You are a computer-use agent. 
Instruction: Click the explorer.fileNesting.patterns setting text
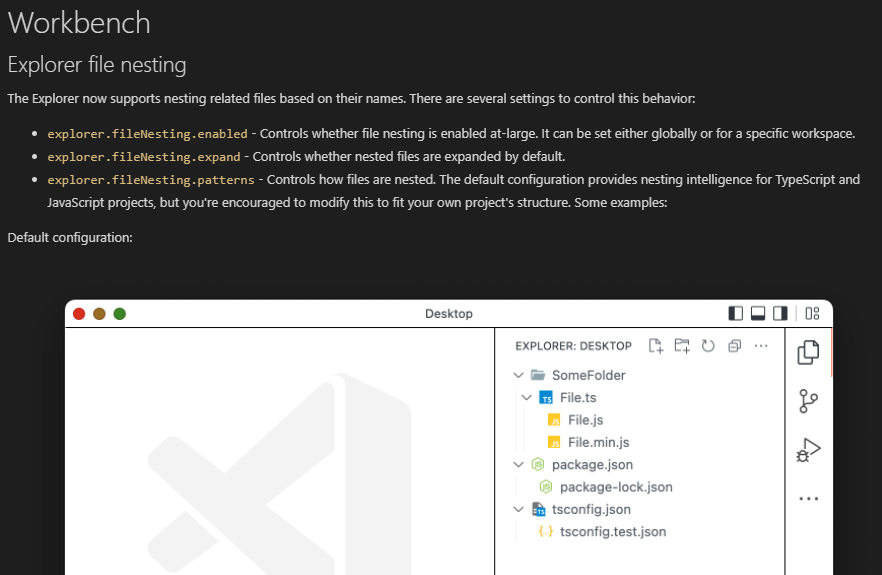coord(151,180)
